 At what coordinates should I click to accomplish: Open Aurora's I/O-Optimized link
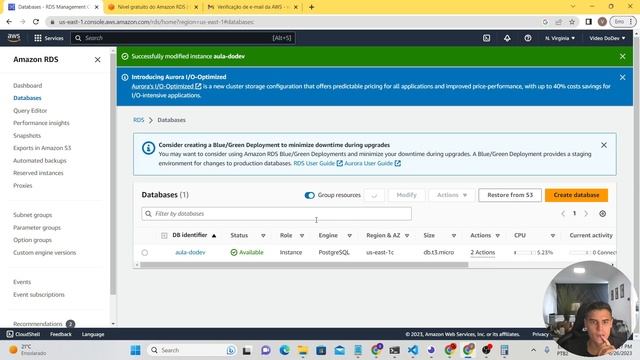(166, 86)
